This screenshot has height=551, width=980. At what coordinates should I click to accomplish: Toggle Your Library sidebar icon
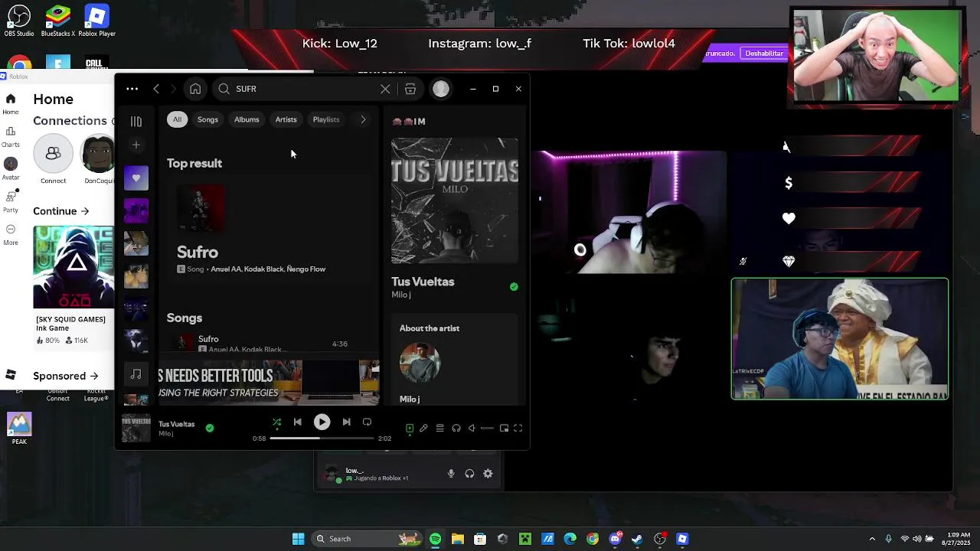click(x=136, y=121)
